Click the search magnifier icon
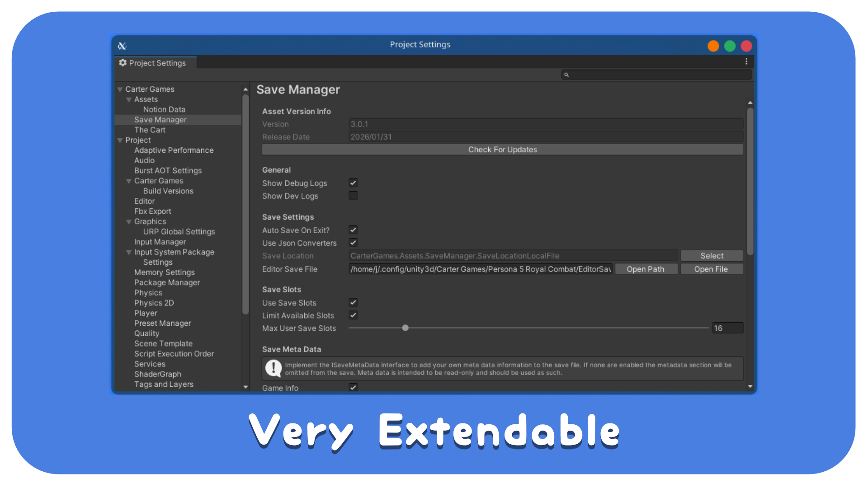This screenshot has width=868, height=488. [566, 75]
